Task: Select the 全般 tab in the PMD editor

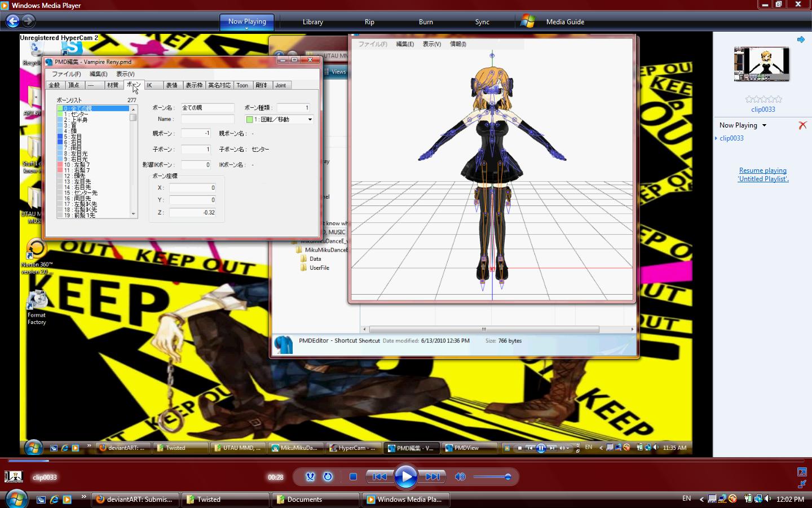Action: [55, 85]
